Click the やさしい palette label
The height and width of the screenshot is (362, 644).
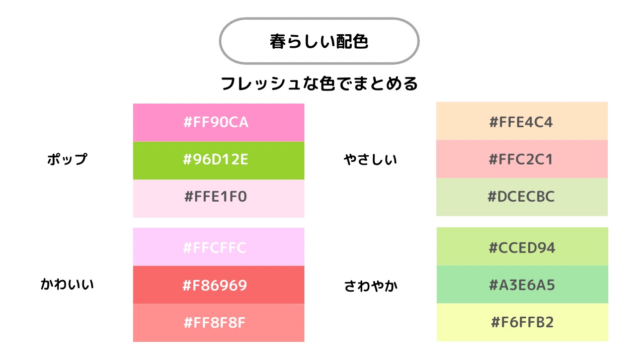[370, 160]
